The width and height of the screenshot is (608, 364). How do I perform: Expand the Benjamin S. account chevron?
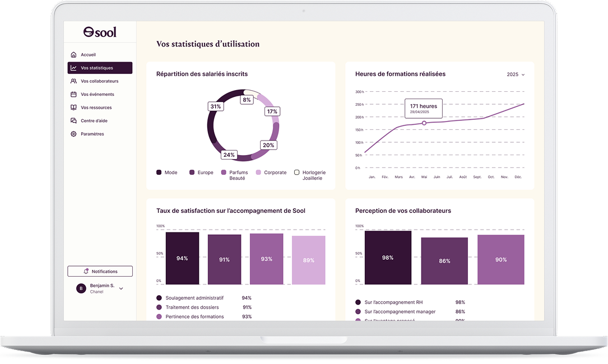[121, 288]
